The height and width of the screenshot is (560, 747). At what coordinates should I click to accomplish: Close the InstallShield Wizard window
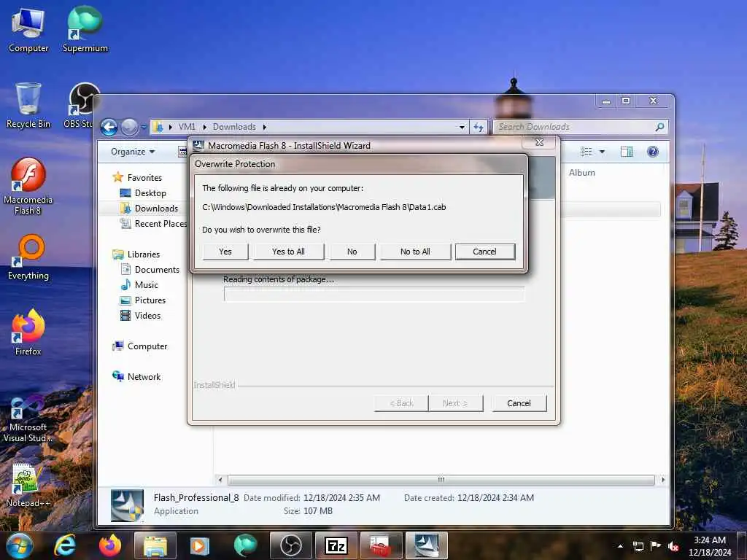click(x=539, y=142)
